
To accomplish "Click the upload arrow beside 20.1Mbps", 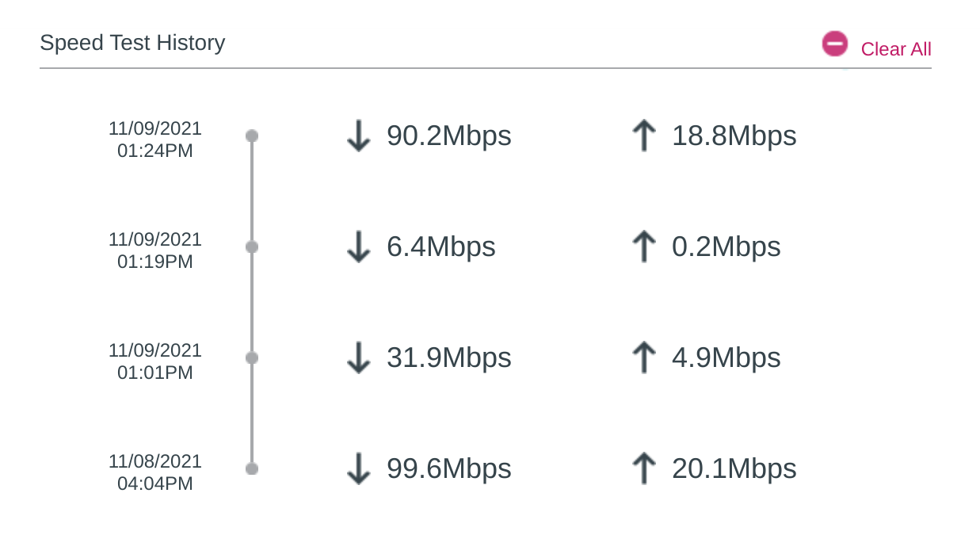I will point(644,469).
